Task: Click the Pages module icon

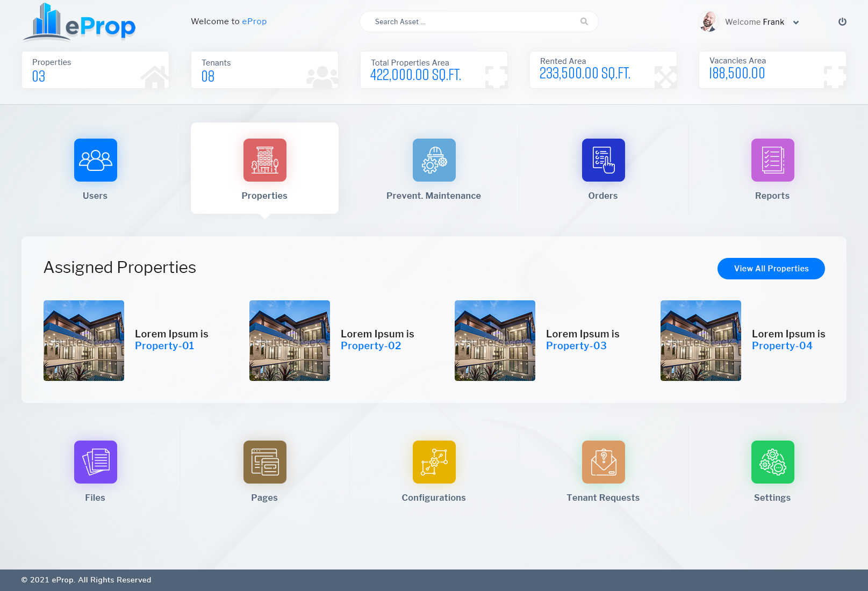Action: pyautogui.click(x=264, y=462)
